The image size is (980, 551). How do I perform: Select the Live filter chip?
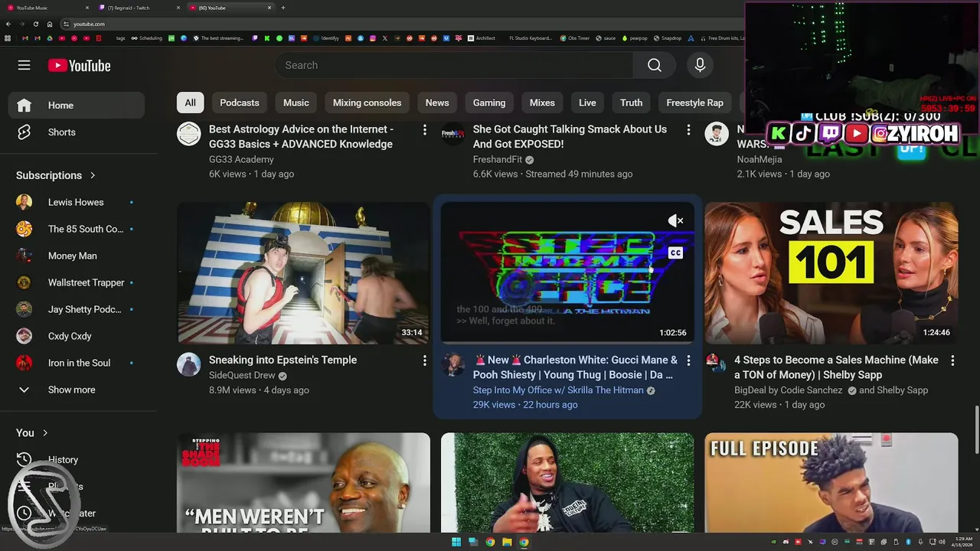(x=587, y=103)
